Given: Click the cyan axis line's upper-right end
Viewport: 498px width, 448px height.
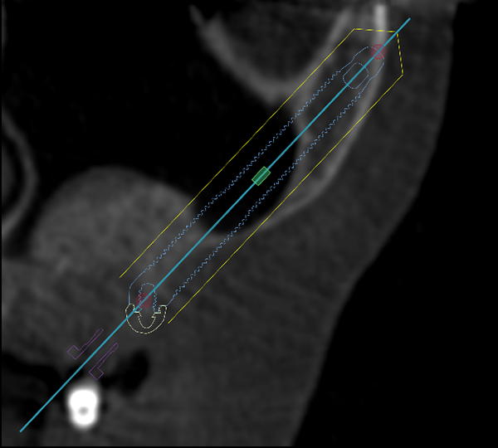Looking at the screenshot, I should click(x=410, y=18).
